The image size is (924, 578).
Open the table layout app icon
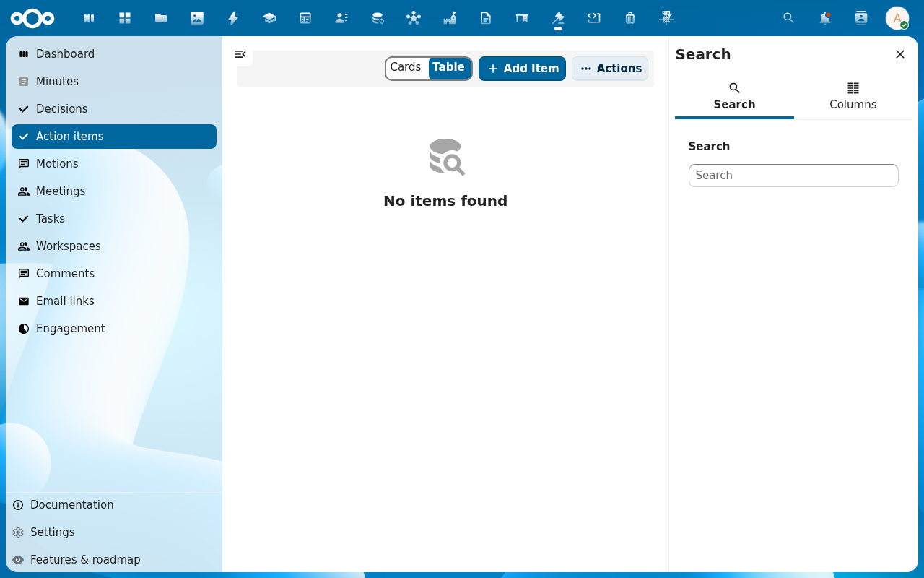pos(305,18)
